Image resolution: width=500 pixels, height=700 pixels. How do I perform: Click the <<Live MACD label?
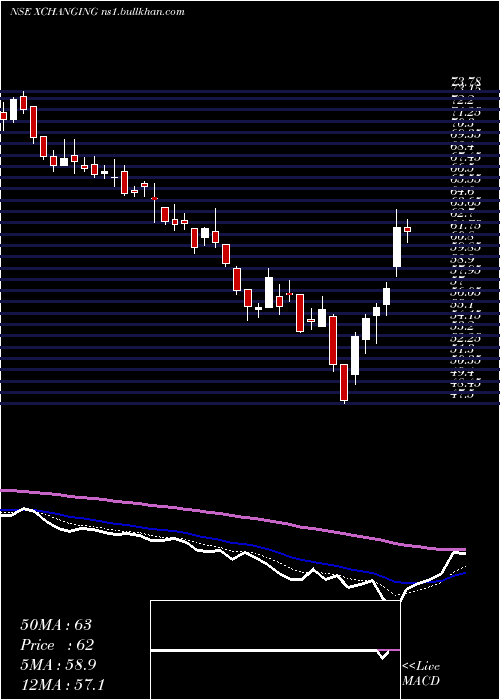click(x=421, y=673)
